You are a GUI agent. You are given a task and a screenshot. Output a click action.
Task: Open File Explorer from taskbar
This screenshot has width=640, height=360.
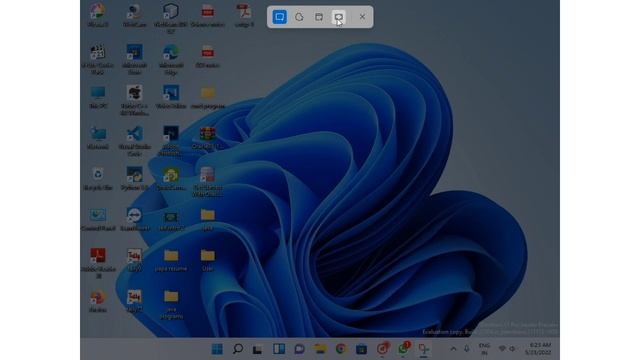pos(320,349)
